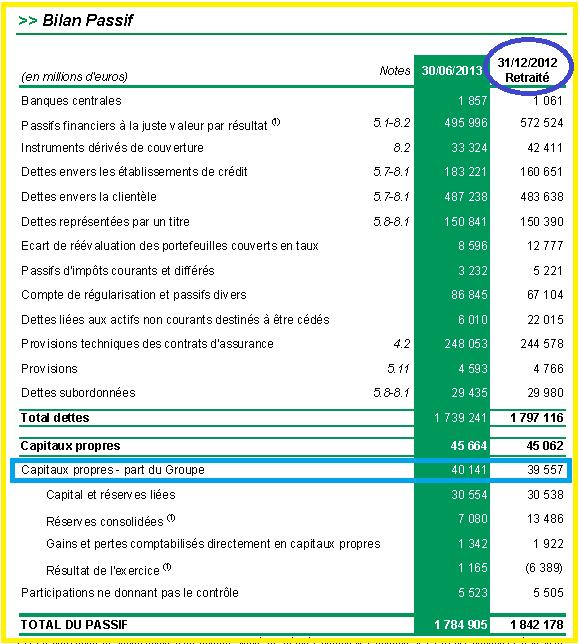
Task: Select the Banques centrales row label
Action: 71,101
